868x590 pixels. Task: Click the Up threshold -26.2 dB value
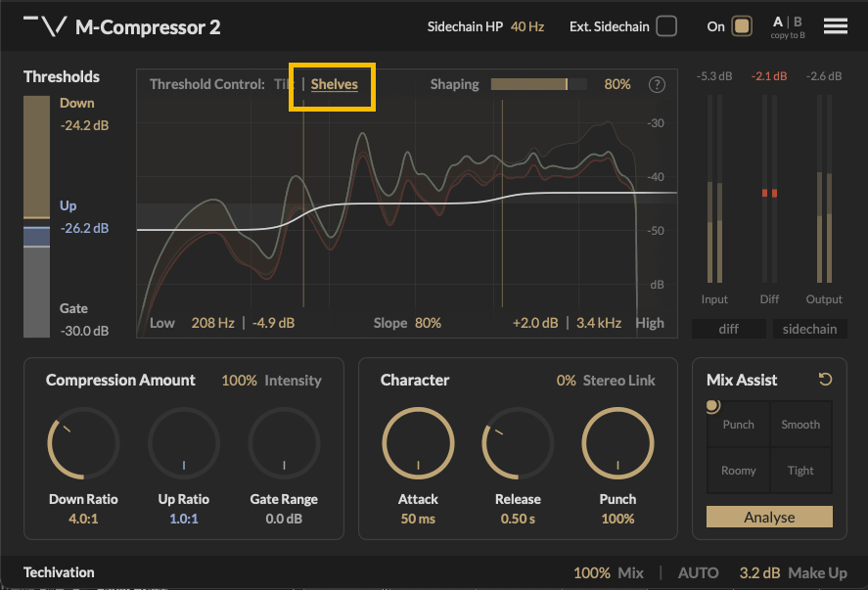[x=84, y=228]
